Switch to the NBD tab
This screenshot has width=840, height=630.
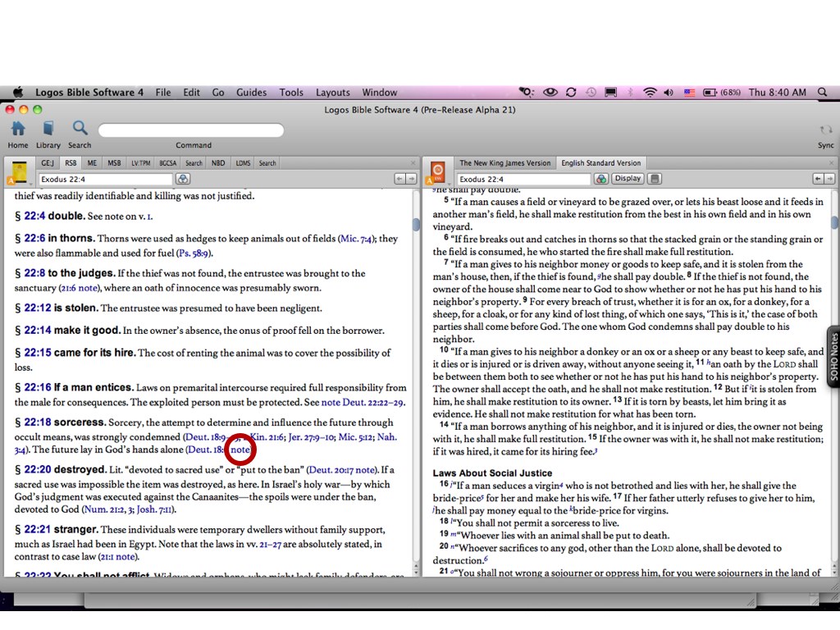tap(218, 163)
